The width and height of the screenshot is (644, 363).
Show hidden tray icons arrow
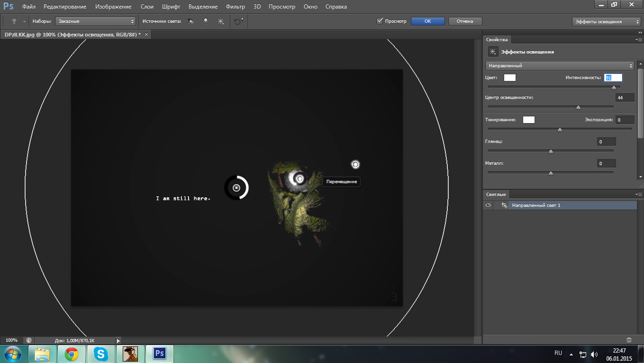[x=571, y=354]
